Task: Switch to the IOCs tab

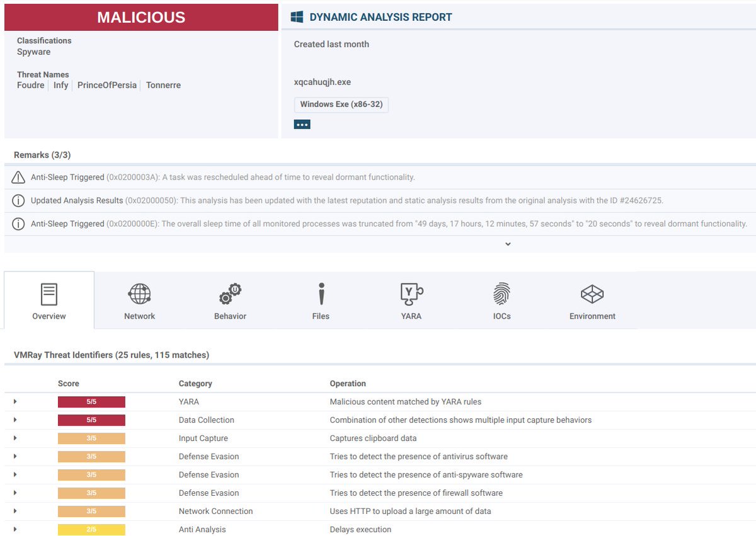Action: (x=502, y=300)
